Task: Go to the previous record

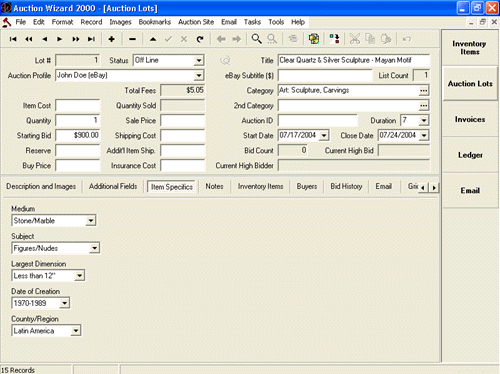Action: (44, 39)
